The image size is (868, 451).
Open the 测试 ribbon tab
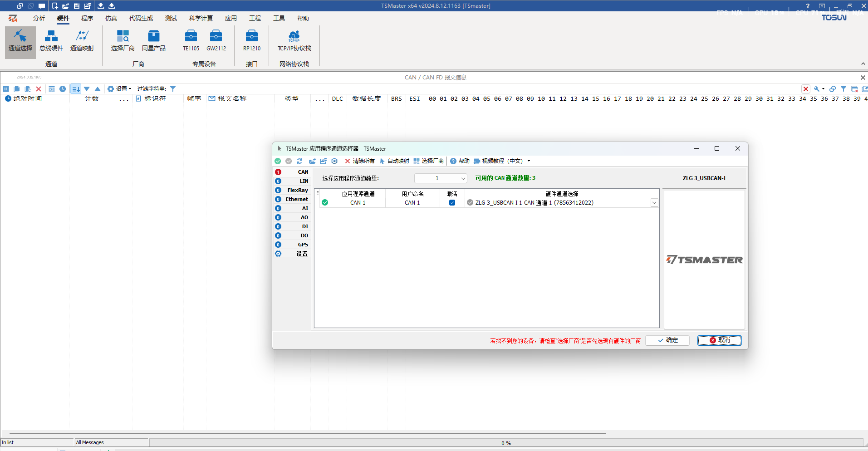pos(171,18)
